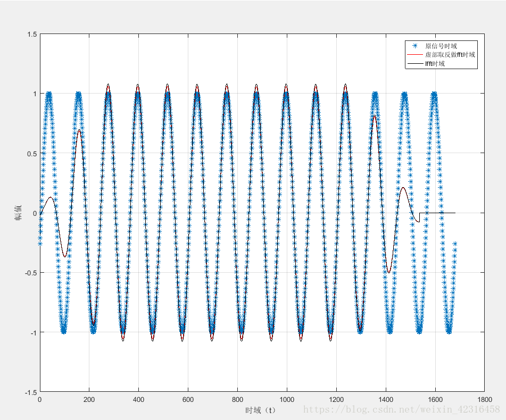
Task: Click the red line sample in the legend
Action: pos(415,55)
